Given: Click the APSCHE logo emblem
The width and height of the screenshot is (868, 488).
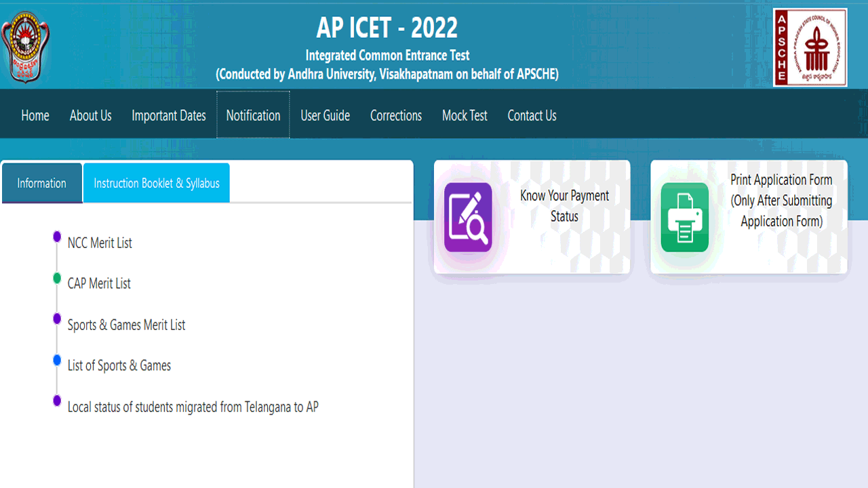Looking at the screenshot, I should point(810,47).
